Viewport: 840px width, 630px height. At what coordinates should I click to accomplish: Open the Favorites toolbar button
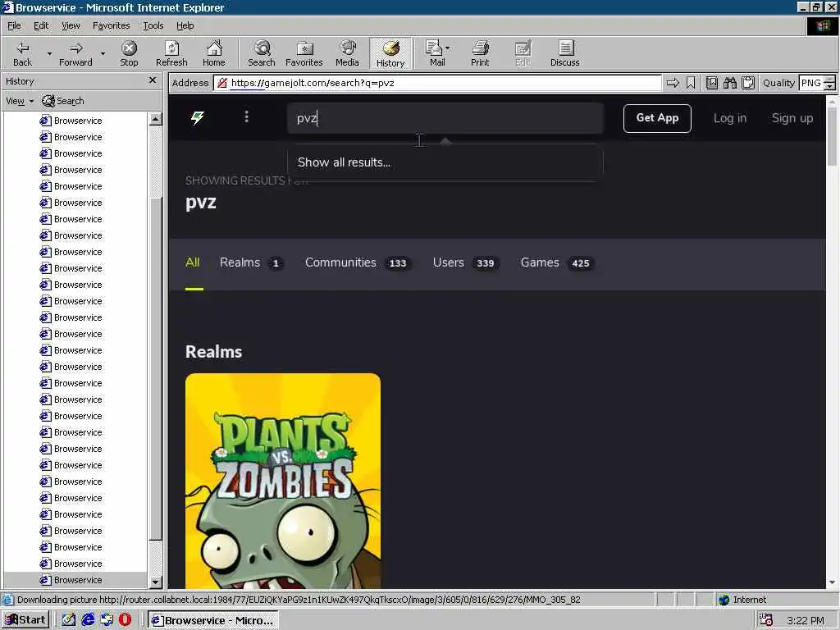coord(304,53)
